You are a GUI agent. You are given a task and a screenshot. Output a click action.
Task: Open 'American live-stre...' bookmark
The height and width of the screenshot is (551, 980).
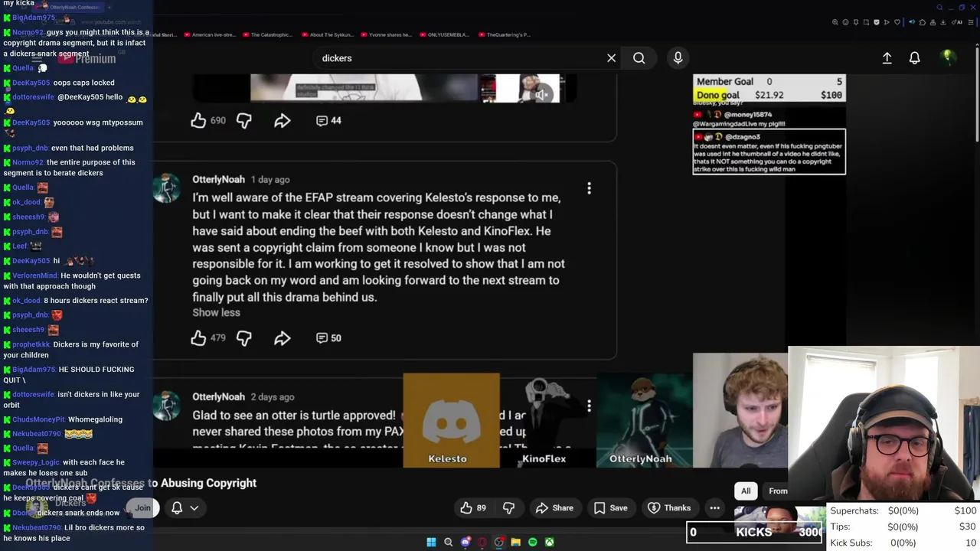coord(208,34)
